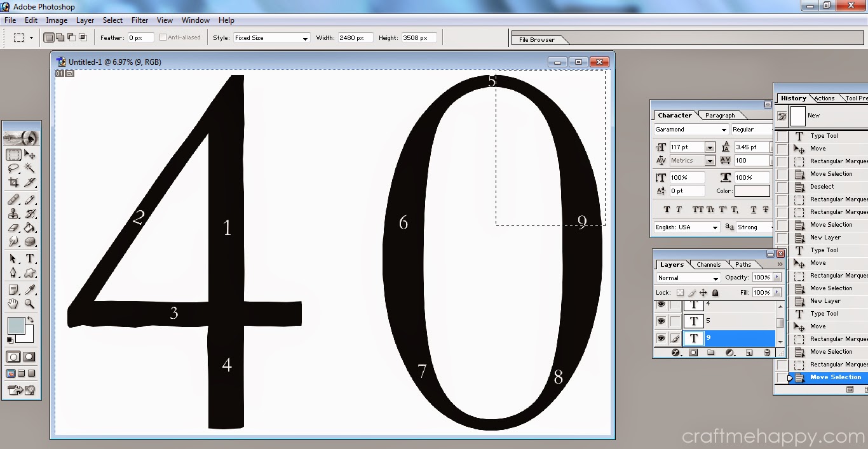This screenshot has width=868, height=449.
Task: Expand the Garamond font family dropdown
Action: [x=691, y=130]
